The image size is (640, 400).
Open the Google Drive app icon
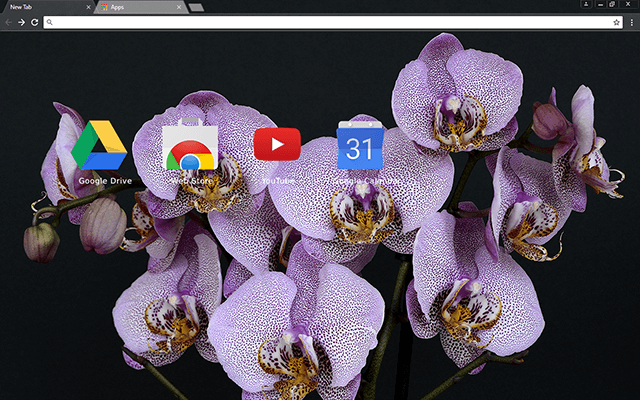99,145
